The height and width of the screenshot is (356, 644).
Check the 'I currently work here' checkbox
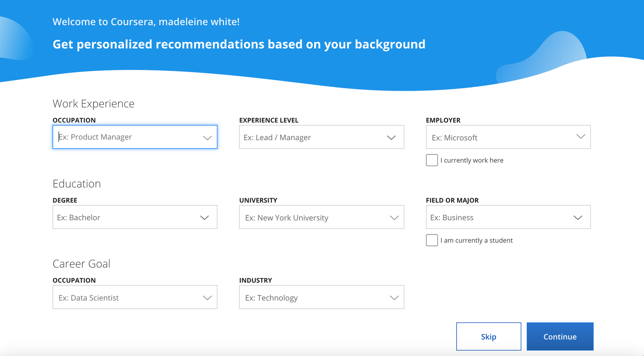pos(431,160)
